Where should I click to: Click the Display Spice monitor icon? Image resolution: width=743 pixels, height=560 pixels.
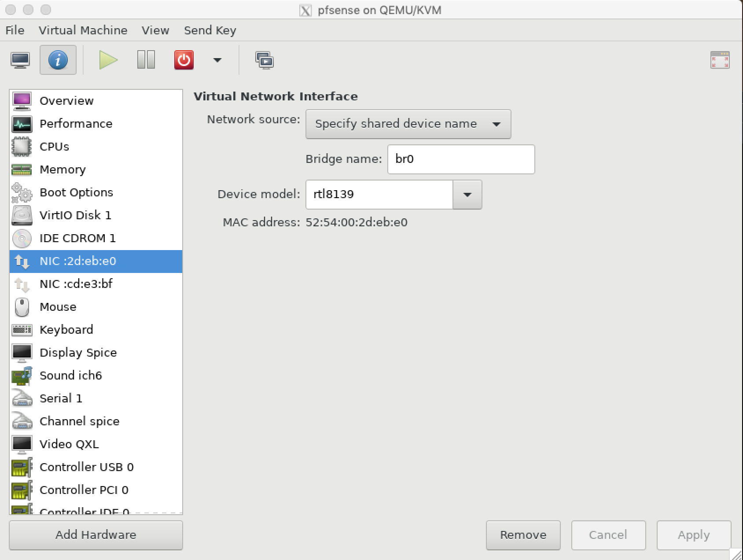tap(22, 353)
